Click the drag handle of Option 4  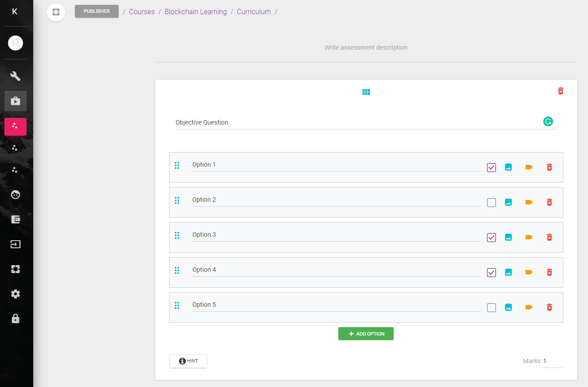click(x=177, y=270)
